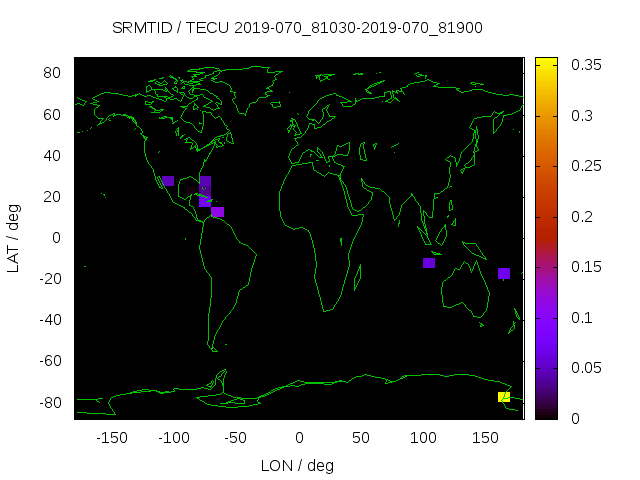Click the -150 longitude tick label
The height and width of the screenshot is (480, 640).
coord(111,438)
